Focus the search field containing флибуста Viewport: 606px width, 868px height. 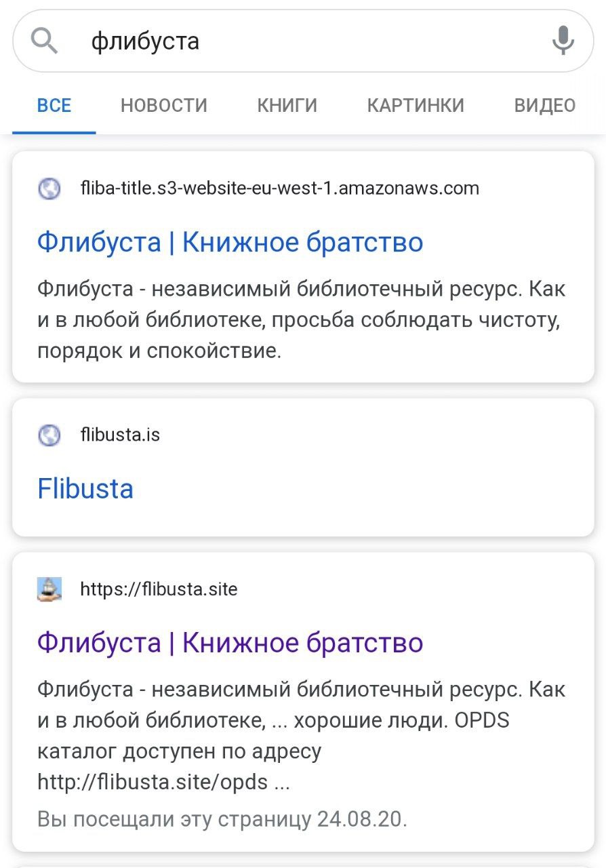coord(303,41)
